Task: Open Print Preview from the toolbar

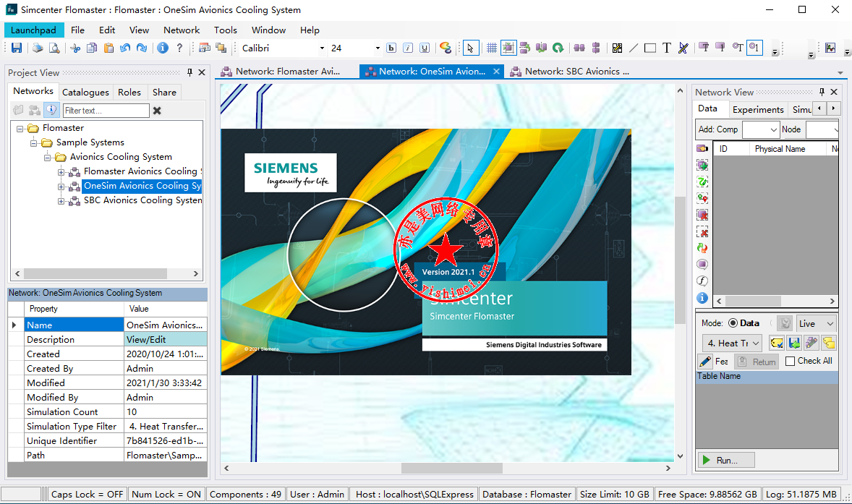Action: [x=54, y=48]
